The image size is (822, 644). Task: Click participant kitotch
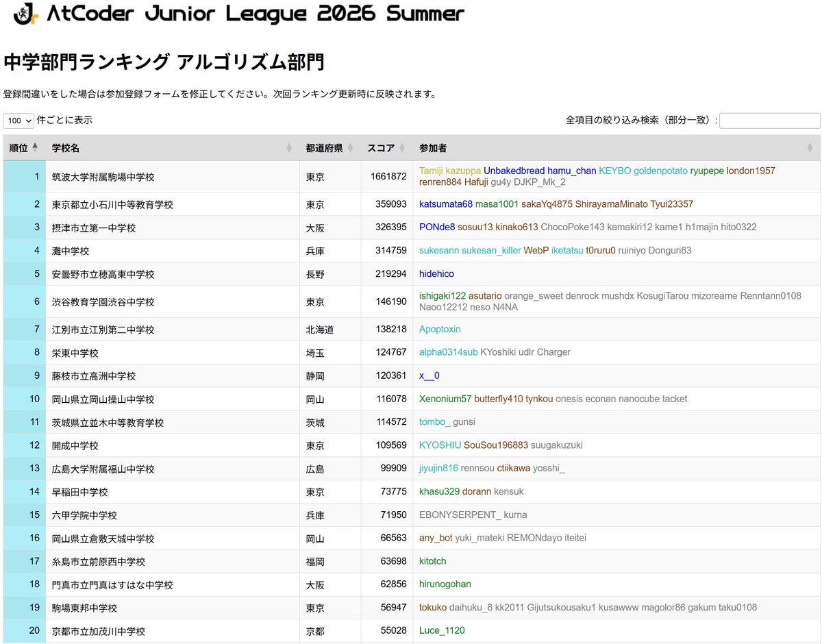coord(433,562)
